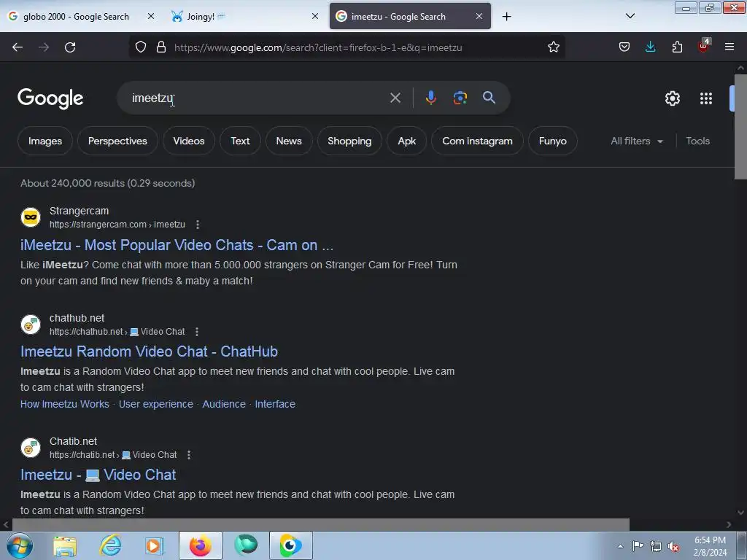This screenshot has width=747, height=560.
Task: Open Imeetzu Random Video Chat ChatHub result
Action: tap(149, 351)
